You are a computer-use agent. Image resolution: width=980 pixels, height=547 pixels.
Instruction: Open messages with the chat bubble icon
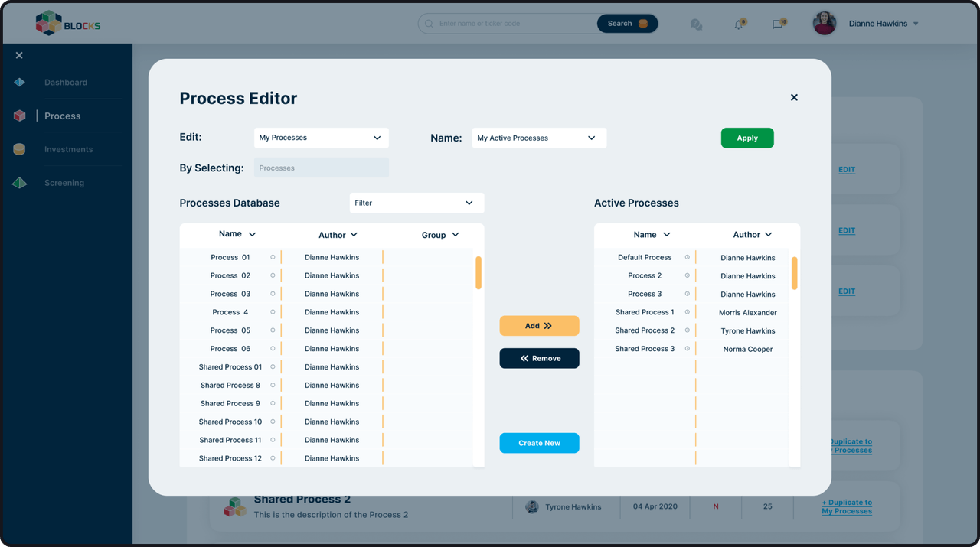(778, 24)
